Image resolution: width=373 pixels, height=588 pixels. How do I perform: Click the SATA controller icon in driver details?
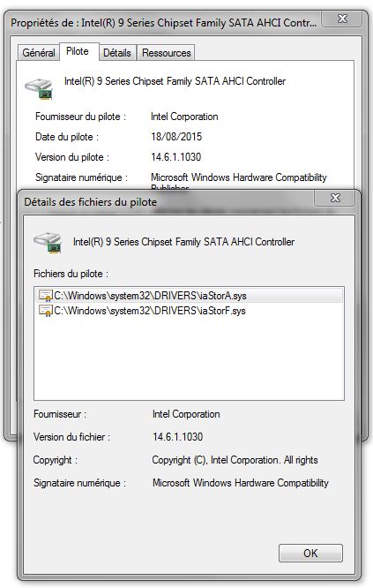pos(48,243)
